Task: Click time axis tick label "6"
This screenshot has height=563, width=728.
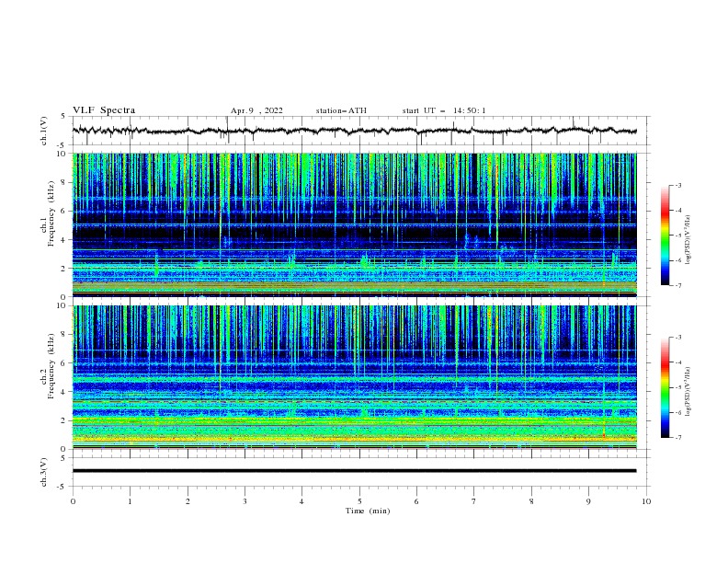Action: [416, 501]
